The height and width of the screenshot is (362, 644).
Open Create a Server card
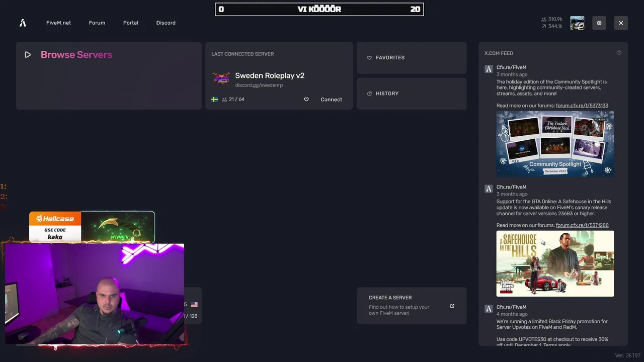tap(412, 306)
